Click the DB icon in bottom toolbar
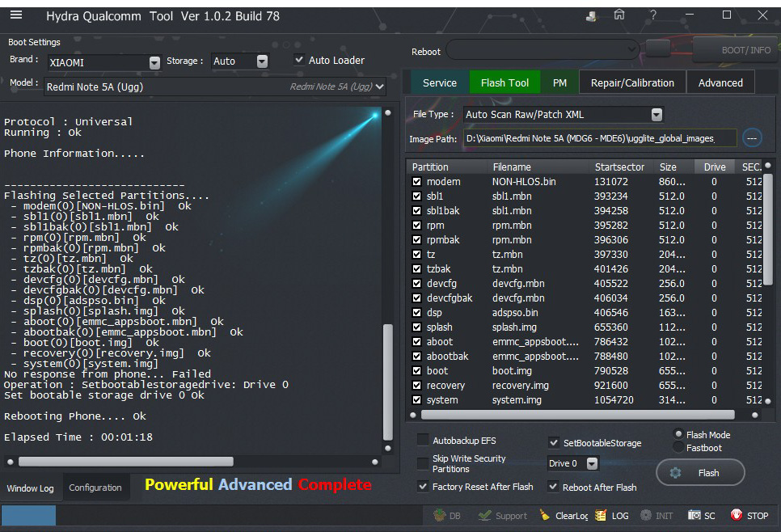This screenshot has width=781, height=532. [x=439, y=515]
